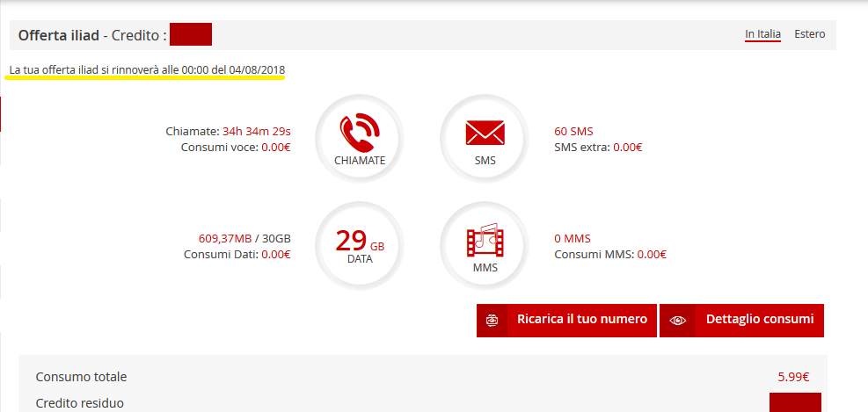Click the 5.99€ total consumption amount
868x412 pixels.
[793, 377]
